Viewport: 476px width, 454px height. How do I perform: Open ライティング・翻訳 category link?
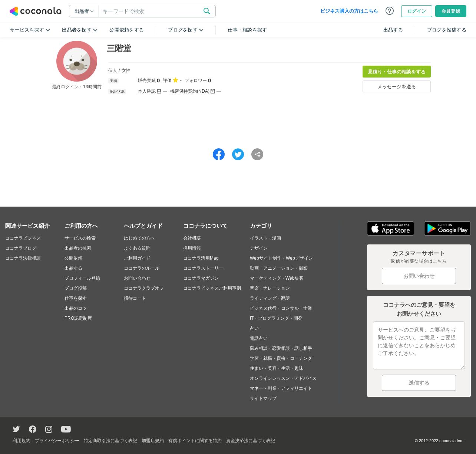click(270, 298)
